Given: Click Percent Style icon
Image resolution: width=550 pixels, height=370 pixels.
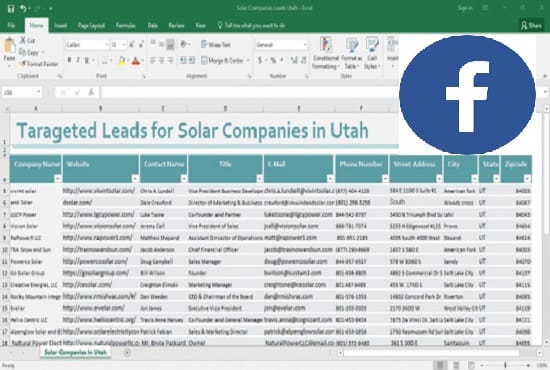Looking at the screenshot, I should (273, 61).
